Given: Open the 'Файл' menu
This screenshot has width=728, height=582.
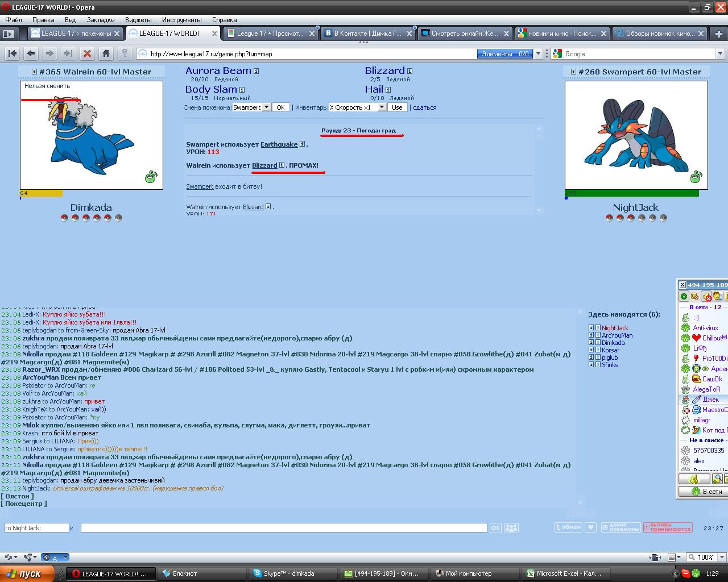Looking at the screenshot, I should point(14,20).
